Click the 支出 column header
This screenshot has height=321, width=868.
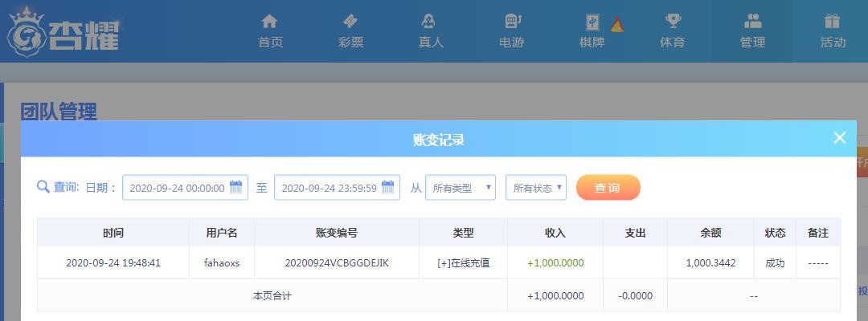[635, 234]
